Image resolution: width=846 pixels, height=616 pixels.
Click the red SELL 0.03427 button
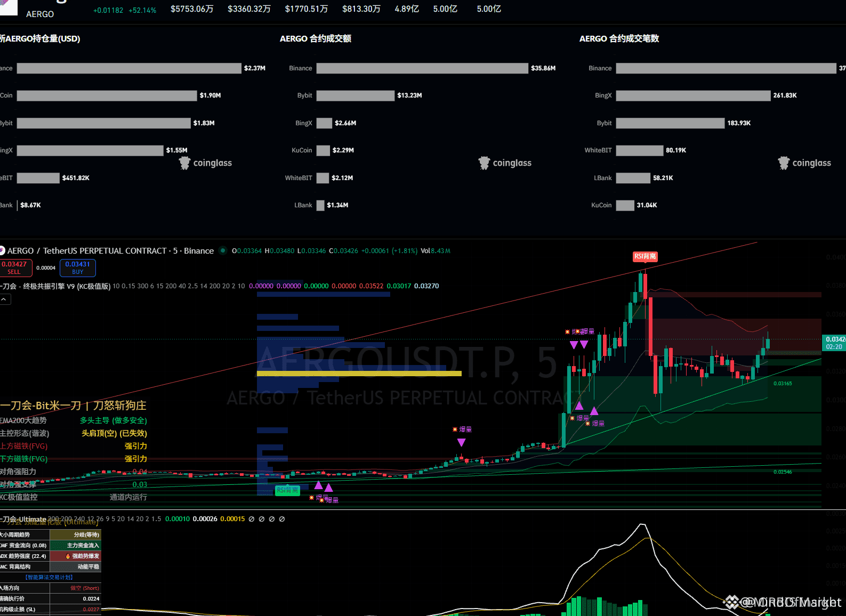pos(15,268)
